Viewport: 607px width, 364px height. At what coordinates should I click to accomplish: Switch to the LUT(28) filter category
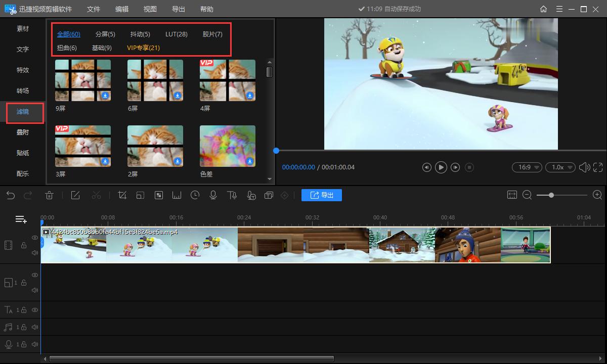click(x=177, y=34)
